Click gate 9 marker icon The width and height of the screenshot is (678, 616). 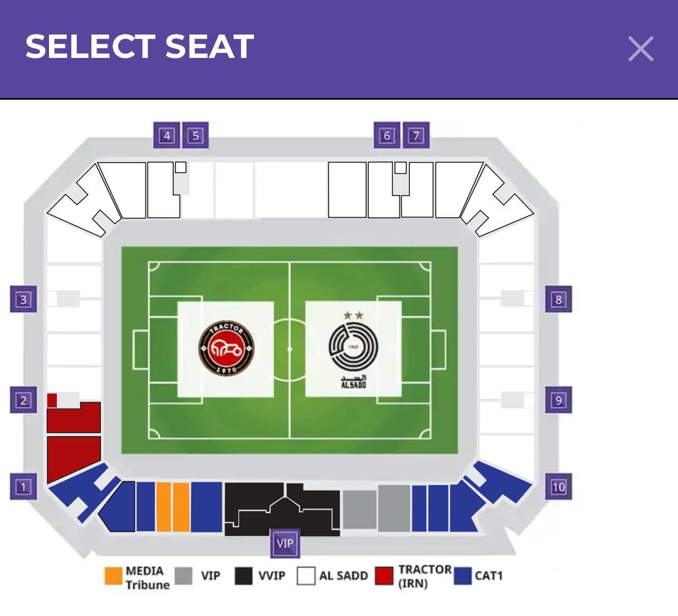[558, 400]
